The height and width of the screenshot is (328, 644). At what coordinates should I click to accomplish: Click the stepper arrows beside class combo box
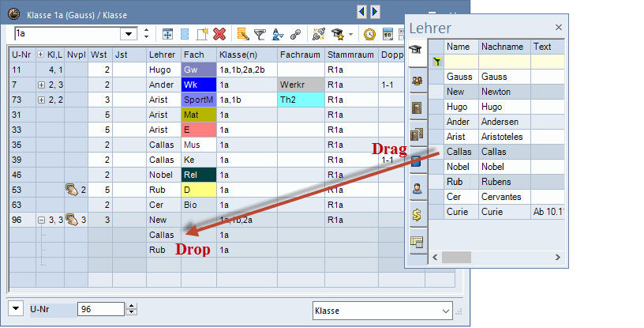(x=146, y=34)
